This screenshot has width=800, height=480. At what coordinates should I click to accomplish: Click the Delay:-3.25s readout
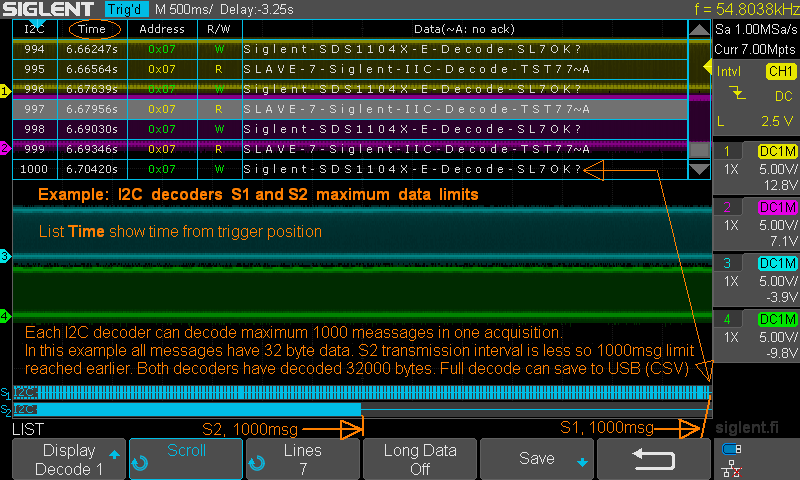(257, 9)
